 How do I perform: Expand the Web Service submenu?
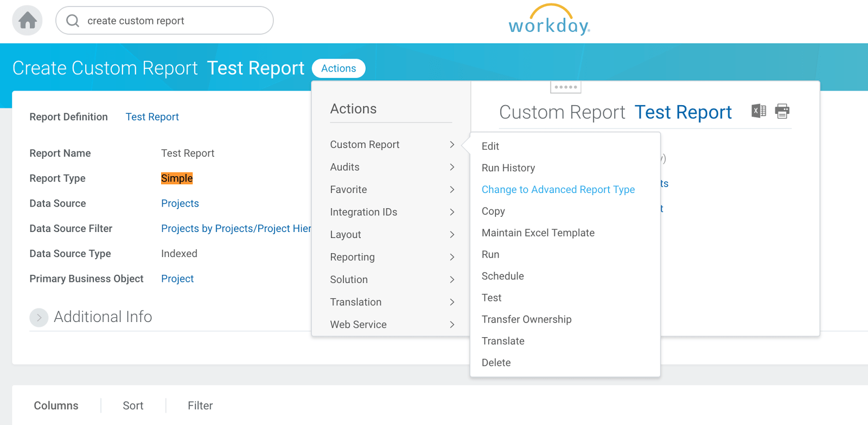pyautogui.click(x=392, y=324)
